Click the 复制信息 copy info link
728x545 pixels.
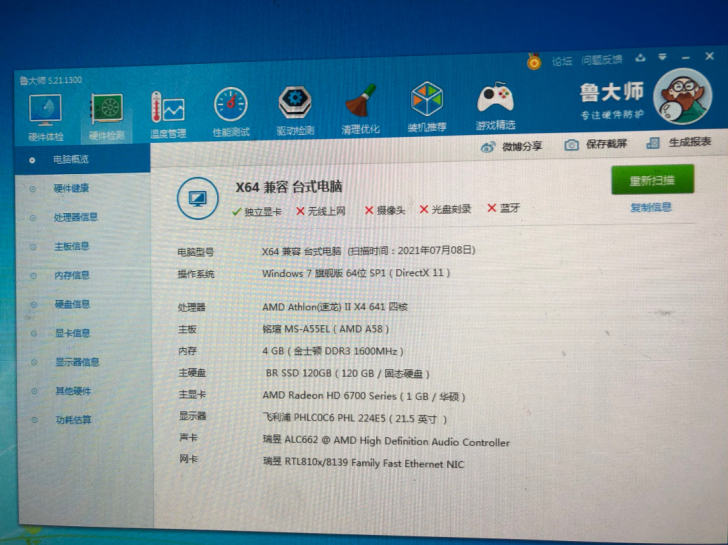point(651,207)
